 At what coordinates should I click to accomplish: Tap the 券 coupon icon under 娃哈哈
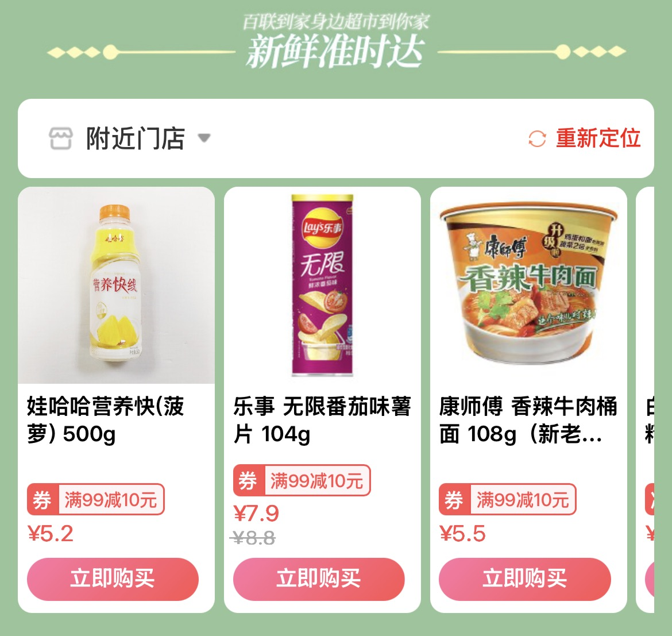(x=43, y=499)
